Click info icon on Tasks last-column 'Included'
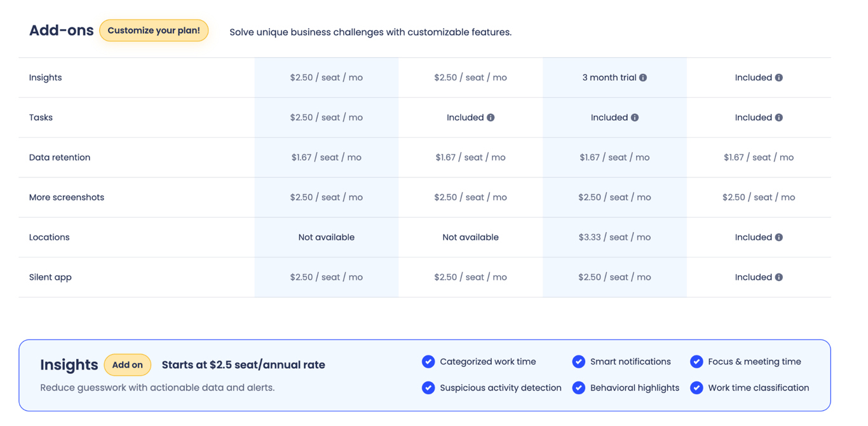Viewport: 868px width, 426px height. pos(779,118)
